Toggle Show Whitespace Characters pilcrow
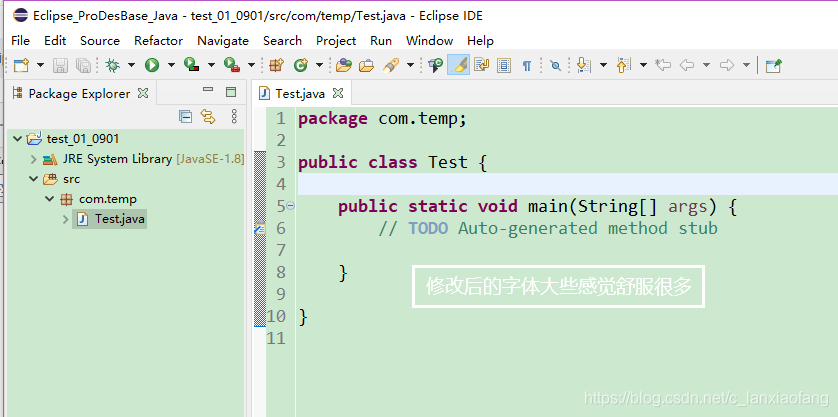 coord(527,66)
